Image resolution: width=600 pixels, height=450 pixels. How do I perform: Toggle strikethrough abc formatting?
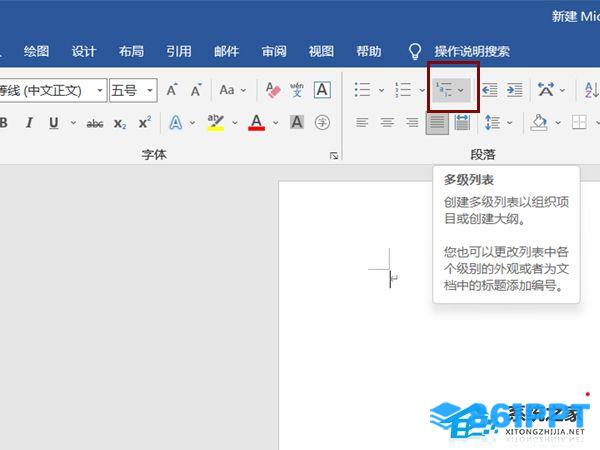coord(95,123)
